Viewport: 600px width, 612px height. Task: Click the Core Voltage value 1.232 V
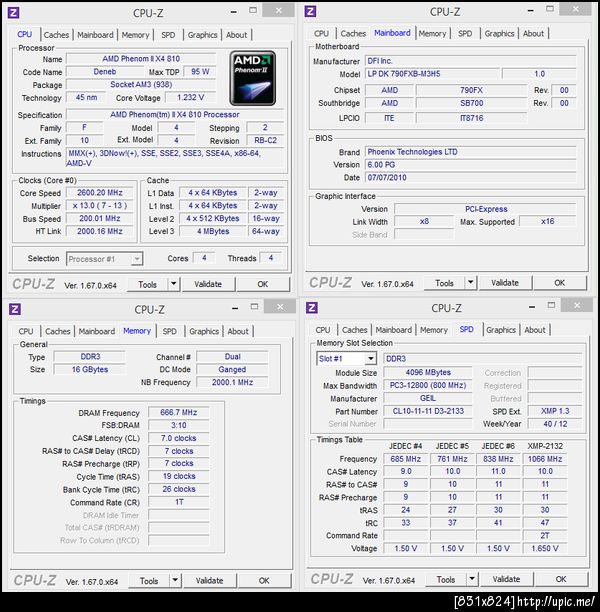[191, 97]
